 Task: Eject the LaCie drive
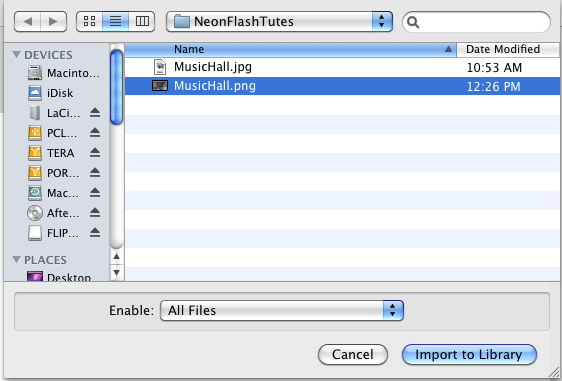pyautogui.click(x=95, y=113)
